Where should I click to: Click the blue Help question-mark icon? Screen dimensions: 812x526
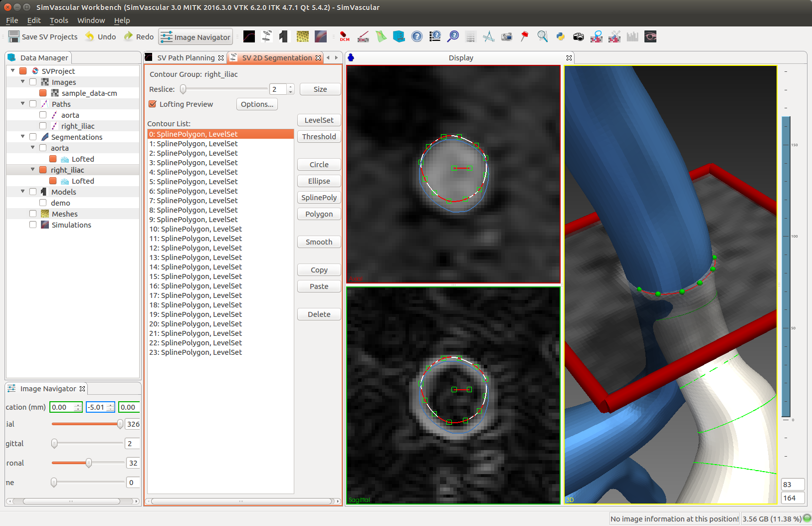point(417,36)
